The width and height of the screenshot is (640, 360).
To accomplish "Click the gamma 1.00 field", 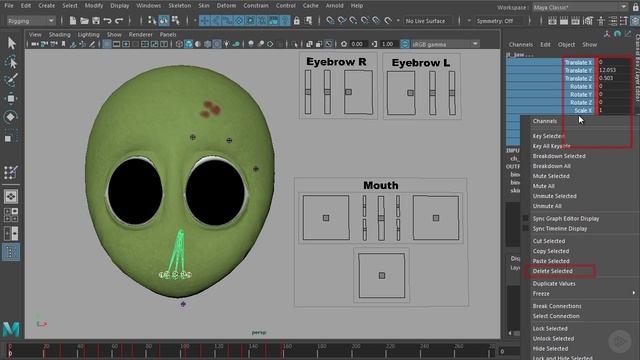I will pyautogui.click(x=388, y=44).
